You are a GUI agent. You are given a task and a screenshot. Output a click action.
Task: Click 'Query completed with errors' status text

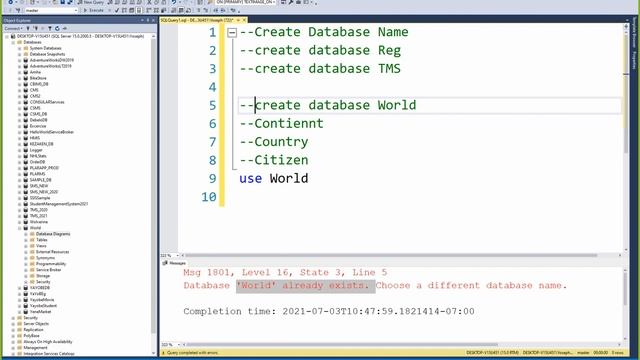(192, 353)
